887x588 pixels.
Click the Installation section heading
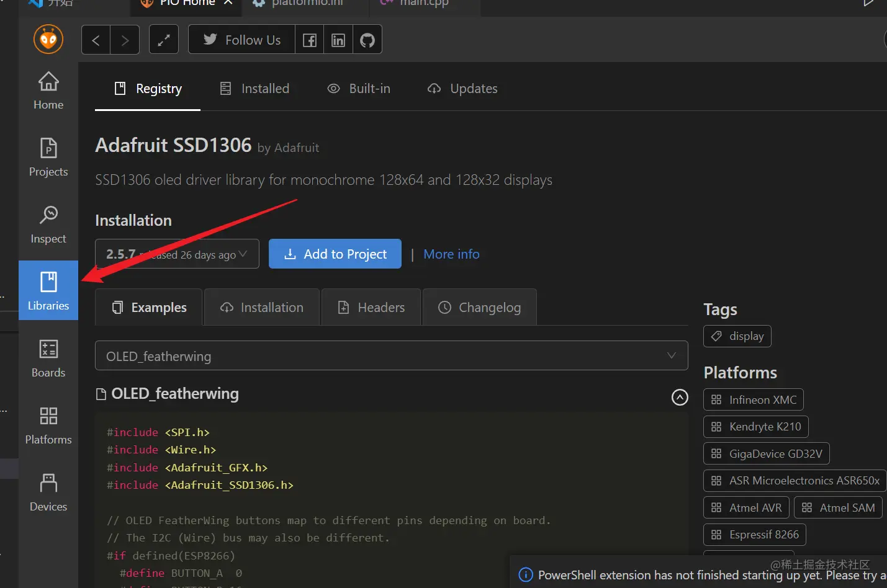click(133, 220)
